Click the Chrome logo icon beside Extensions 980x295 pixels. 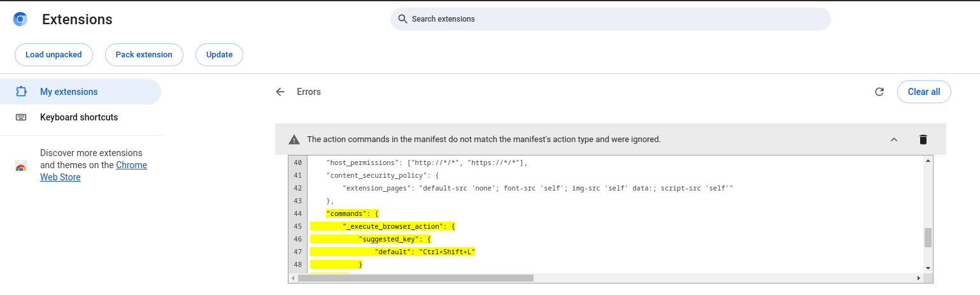(x=20, y=19)
